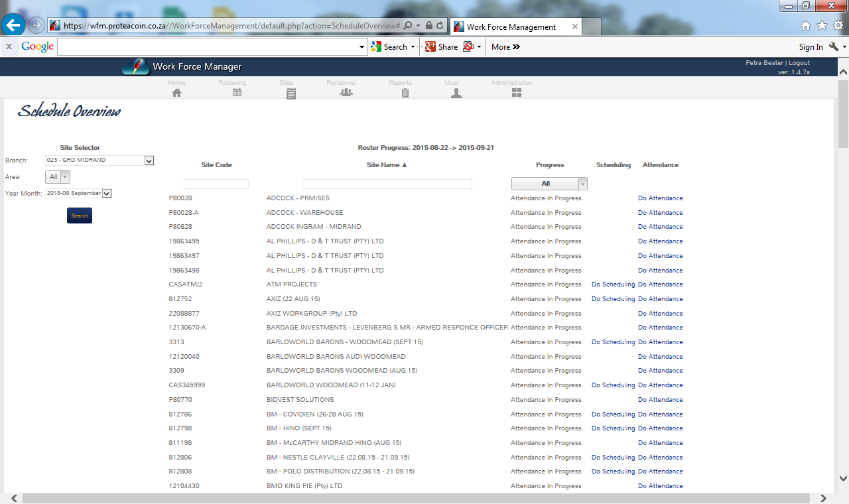Screen dimensions: 849x504
Task: Open the Google Search button dropdown arrow
Action: (413, 47)
